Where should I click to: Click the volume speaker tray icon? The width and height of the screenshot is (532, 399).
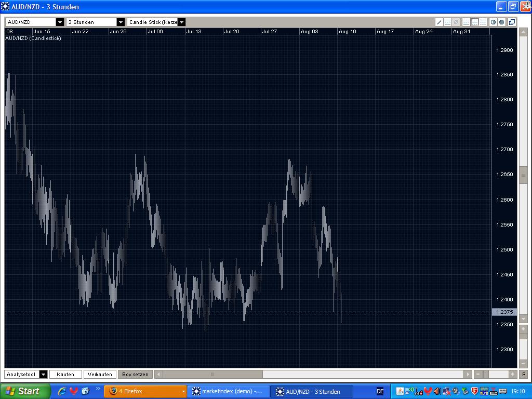(x=437, y=391)
